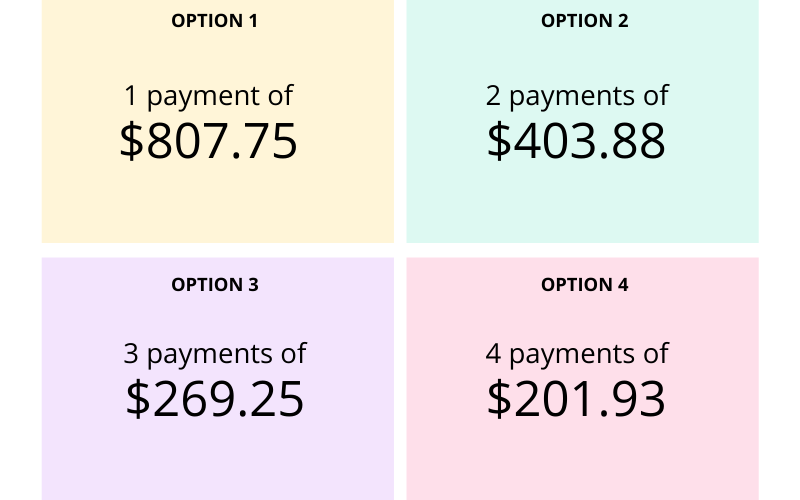The height and width of the screenshot is (500, 800).
Task: Select the OPTION 3 heading
Action: point(215,285)
